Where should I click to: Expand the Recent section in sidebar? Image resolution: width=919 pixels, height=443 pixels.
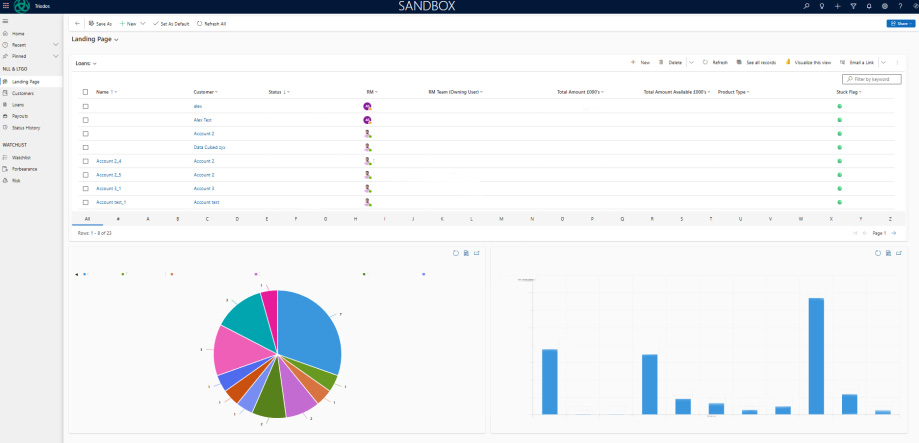pyautogui.click(x=56, y=45)
